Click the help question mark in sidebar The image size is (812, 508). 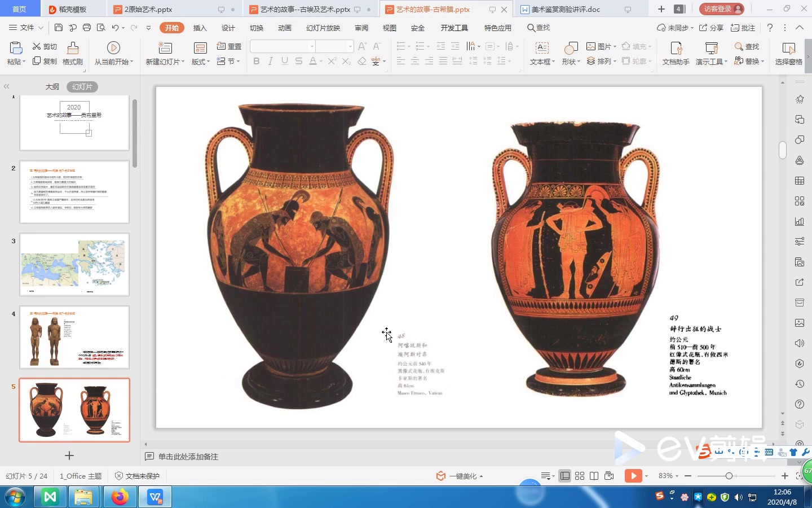coord(800,404)
